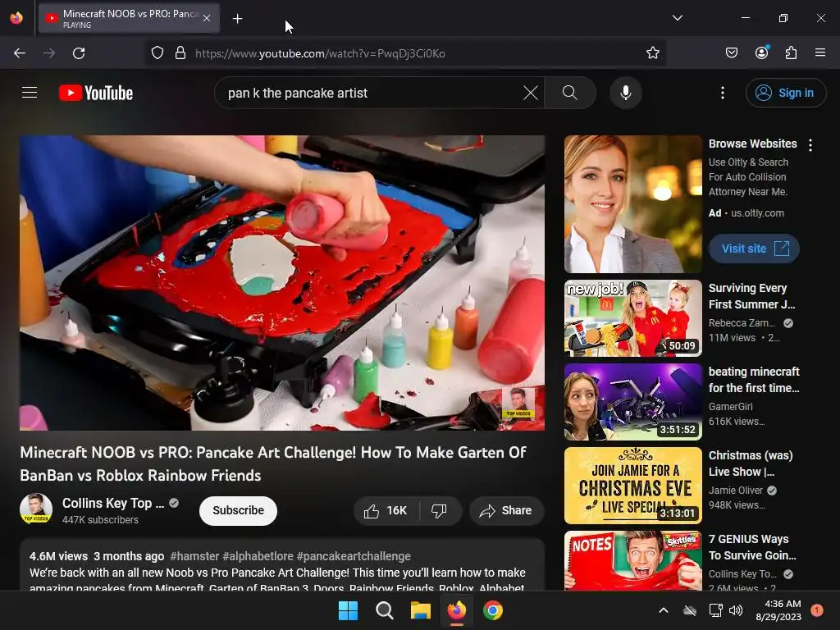840x630 pixels.
Task: Open Surviving Every First Summer title link
Action: pyautogui.click(x=751, y=296)
